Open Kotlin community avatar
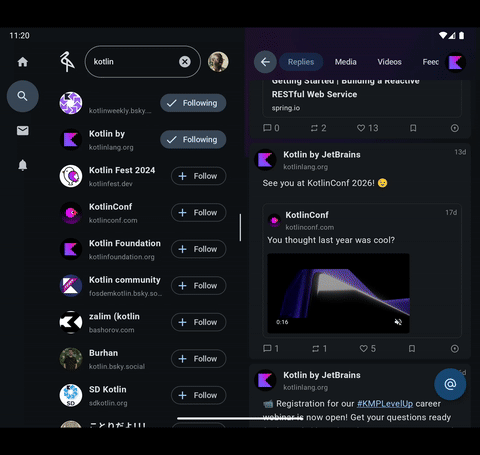 71,286
